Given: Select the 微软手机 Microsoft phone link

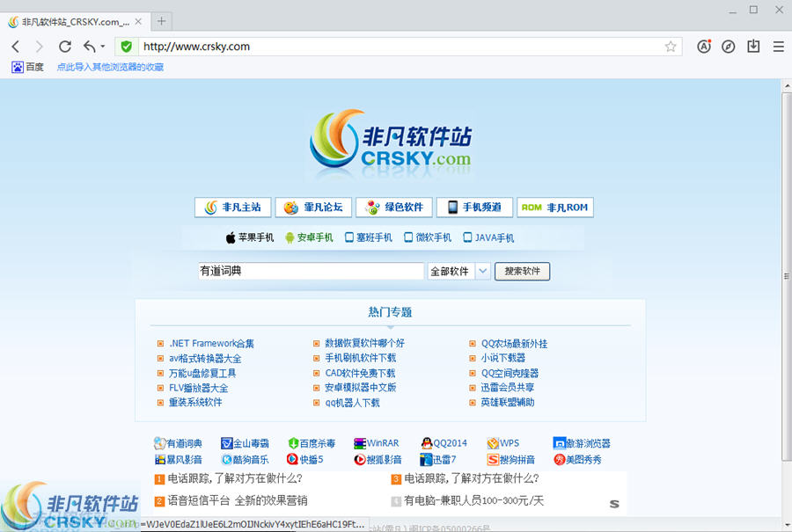Looking at the screenshot, I should (x=428, y=237).
